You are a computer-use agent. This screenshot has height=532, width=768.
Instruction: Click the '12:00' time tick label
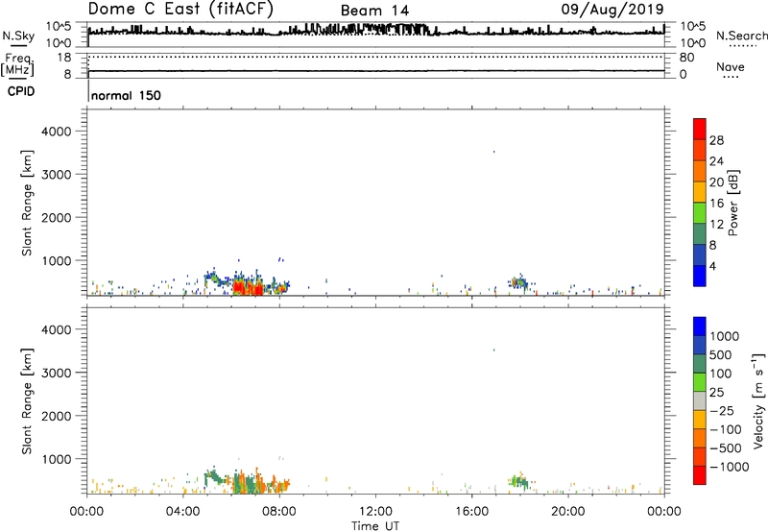375,512
